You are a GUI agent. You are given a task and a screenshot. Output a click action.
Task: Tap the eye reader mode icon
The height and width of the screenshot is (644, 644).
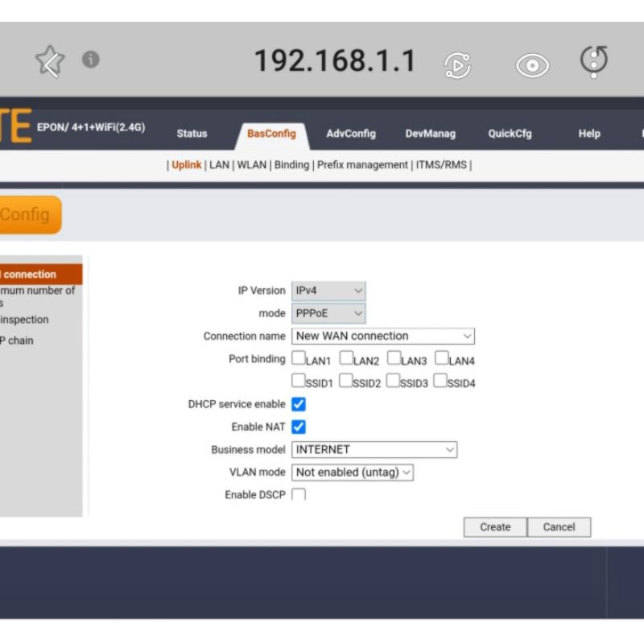tap(532, 65)
